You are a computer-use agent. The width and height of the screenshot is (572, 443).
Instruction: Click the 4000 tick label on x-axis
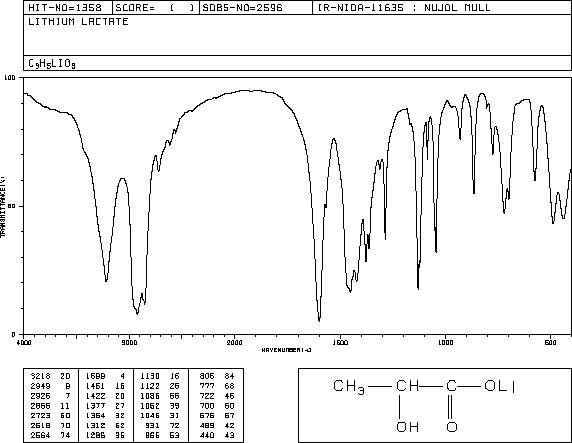coord(24,343)
